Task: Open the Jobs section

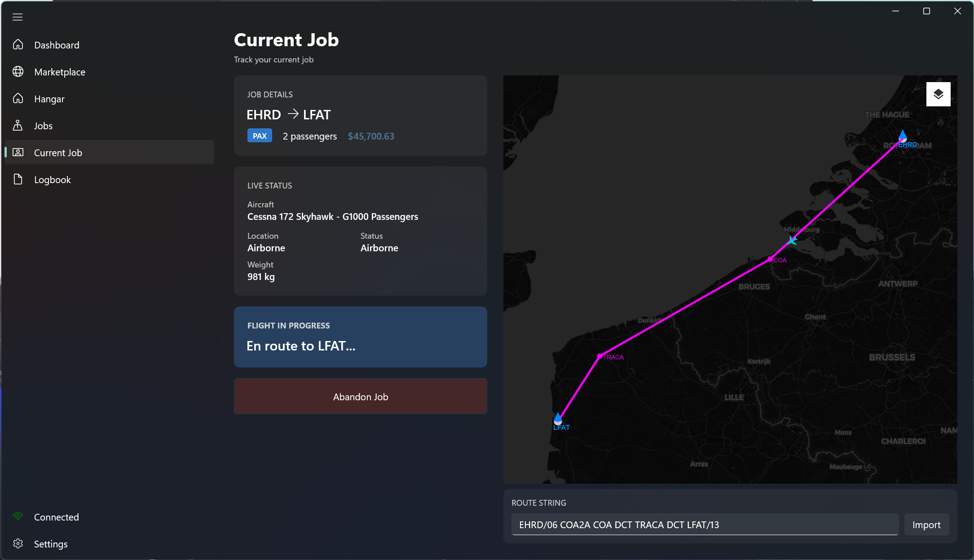Action: pyautogui.click(x=43, y=126)
